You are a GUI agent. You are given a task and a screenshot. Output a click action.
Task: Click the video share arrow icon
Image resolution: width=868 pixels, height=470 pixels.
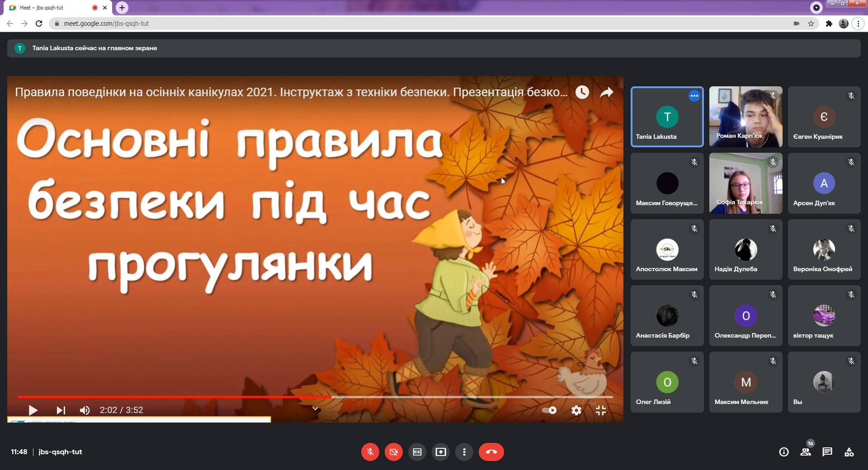tap(606, 92)
